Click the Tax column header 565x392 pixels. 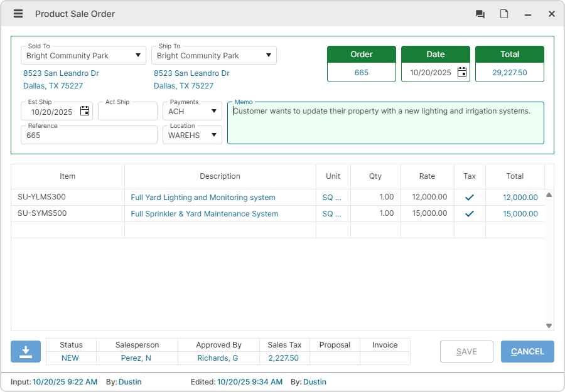point(470,176)
